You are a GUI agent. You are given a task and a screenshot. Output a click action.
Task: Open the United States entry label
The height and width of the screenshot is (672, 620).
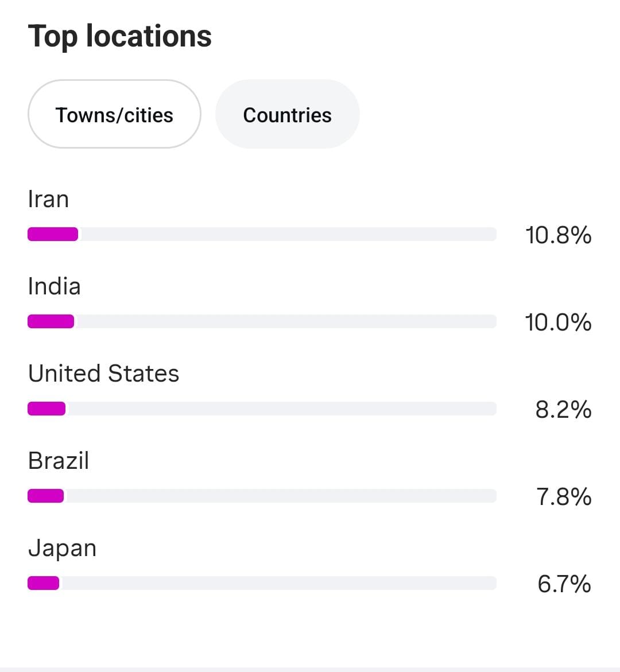click(103, 374)
